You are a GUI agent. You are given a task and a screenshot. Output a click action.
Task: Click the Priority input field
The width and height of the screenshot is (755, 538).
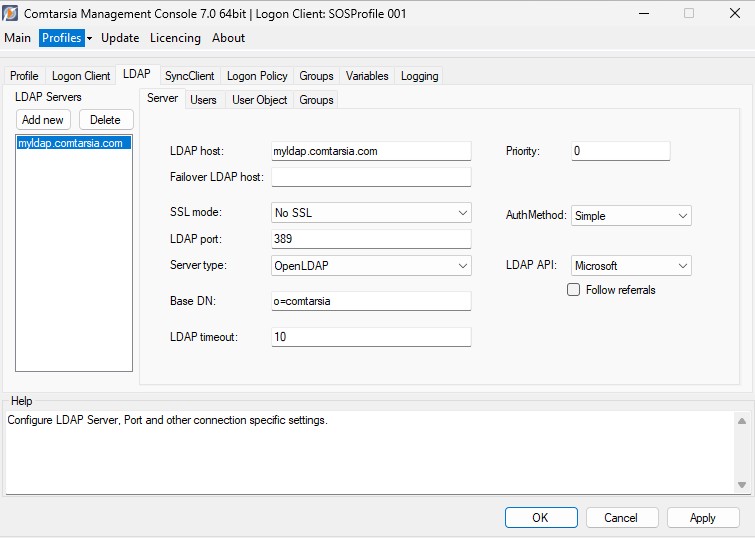(x=621, y=151)
